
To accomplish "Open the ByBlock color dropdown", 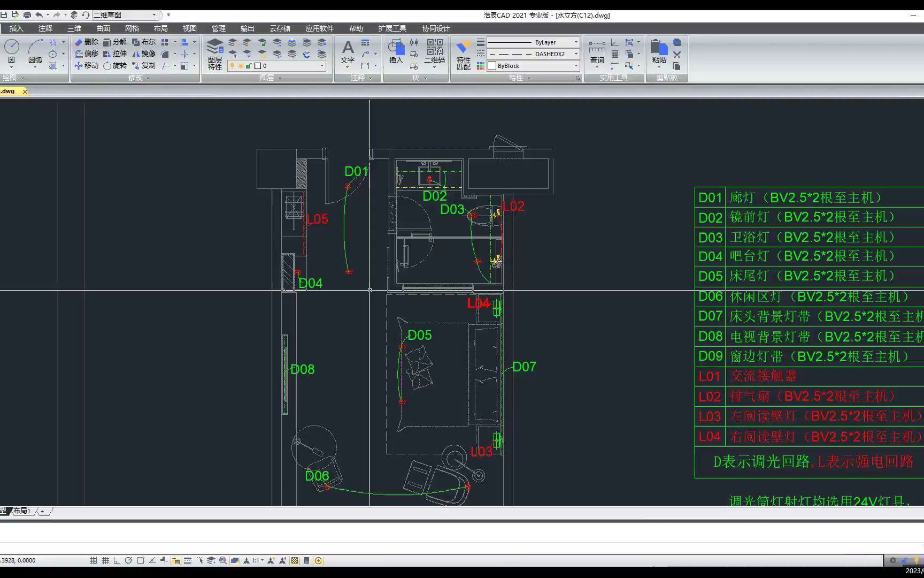I will tap(533, 66).
